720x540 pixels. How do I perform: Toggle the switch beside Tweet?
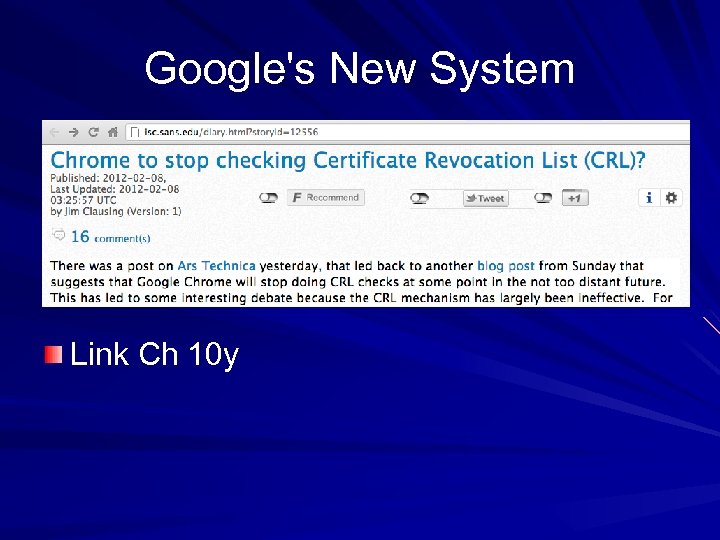click(x=419, y=198)
